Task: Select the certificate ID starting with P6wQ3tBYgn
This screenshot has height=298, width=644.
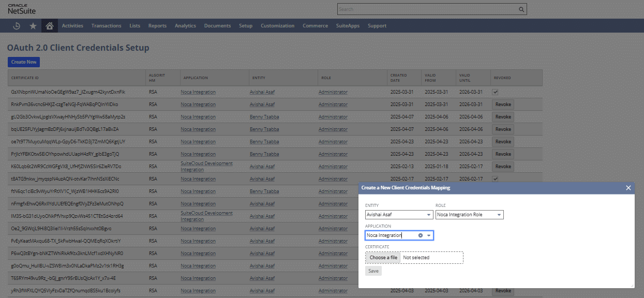Action: [67, 254]
